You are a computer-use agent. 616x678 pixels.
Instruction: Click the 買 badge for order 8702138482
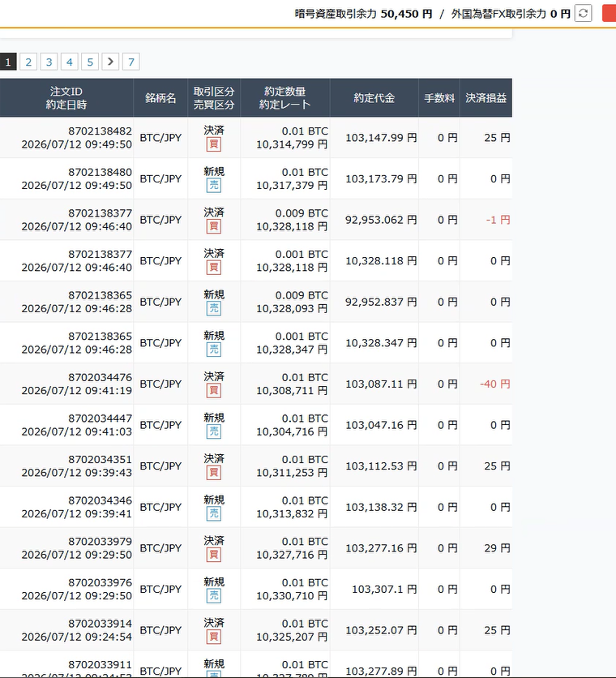214,144
